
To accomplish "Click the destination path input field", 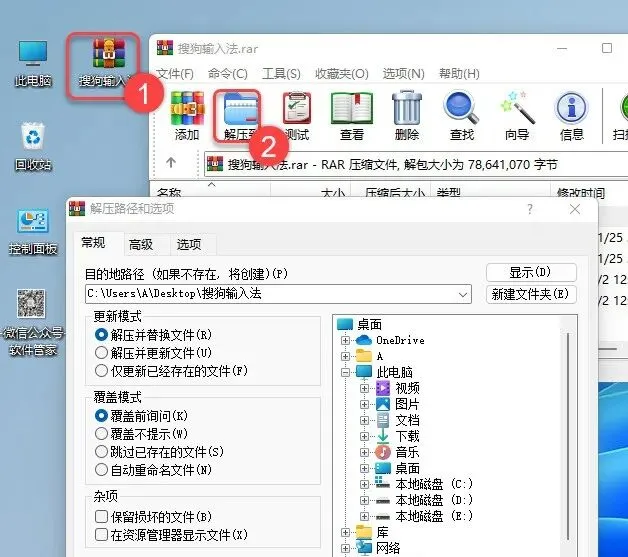I will tap(278, 294).
